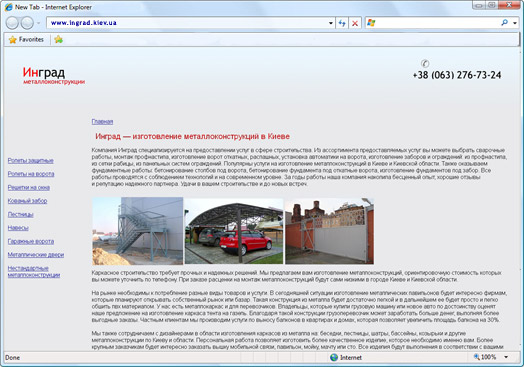Click the Refresh page icon
The height and width of the screenshot is (367, 524).
pos(342,23)
